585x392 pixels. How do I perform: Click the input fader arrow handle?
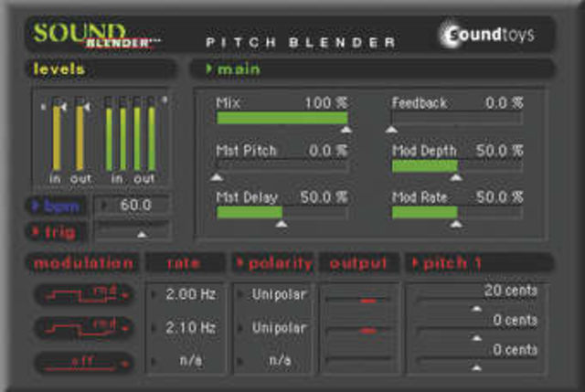64,108
